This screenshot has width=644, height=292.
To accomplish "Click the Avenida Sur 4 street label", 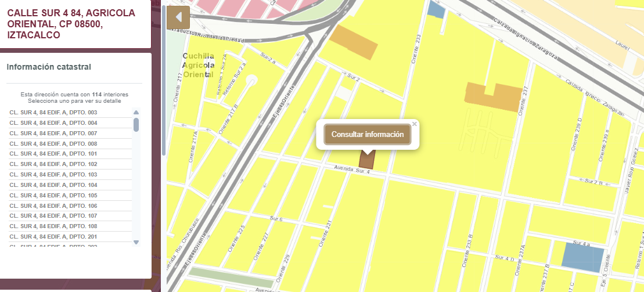I will (352, 170).
